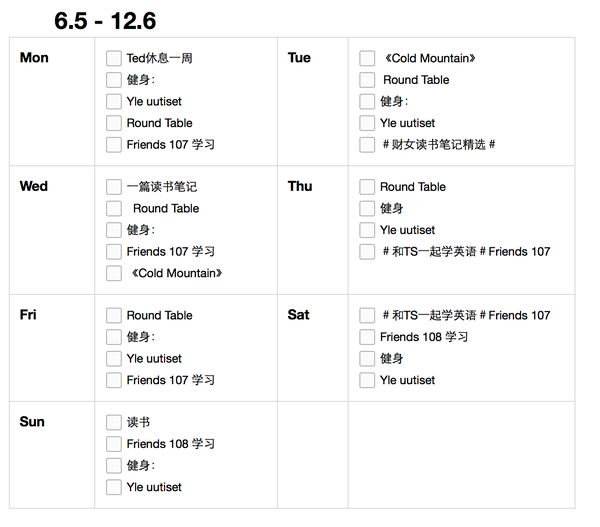The height and width of the screenshot is (527, 600).
Task: Check the Monday "Ted休息一周" checkbox
Action: click(x=114, y=59)
